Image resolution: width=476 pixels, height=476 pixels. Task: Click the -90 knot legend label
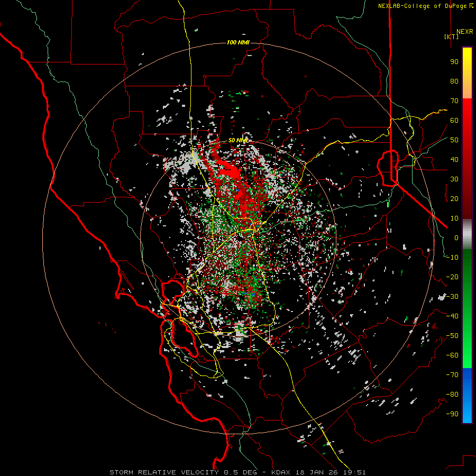click(452, 414)
